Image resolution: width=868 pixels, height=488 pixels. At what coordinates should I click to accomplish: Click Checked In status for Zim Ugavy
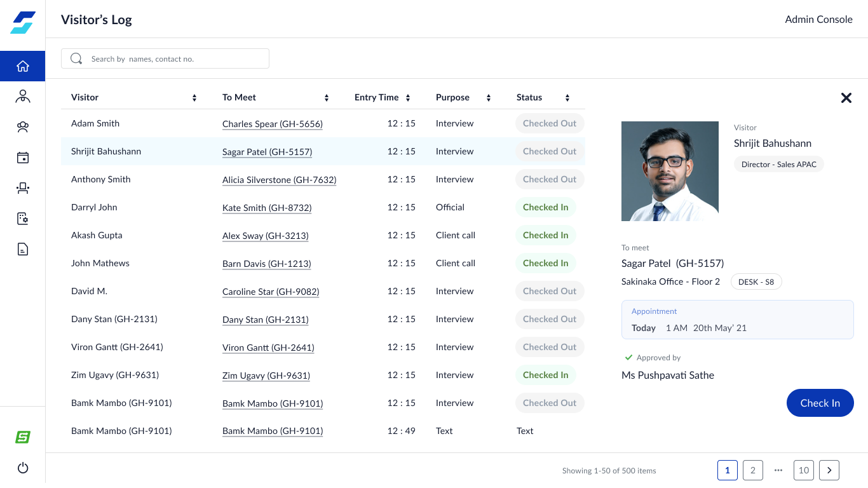546,375
